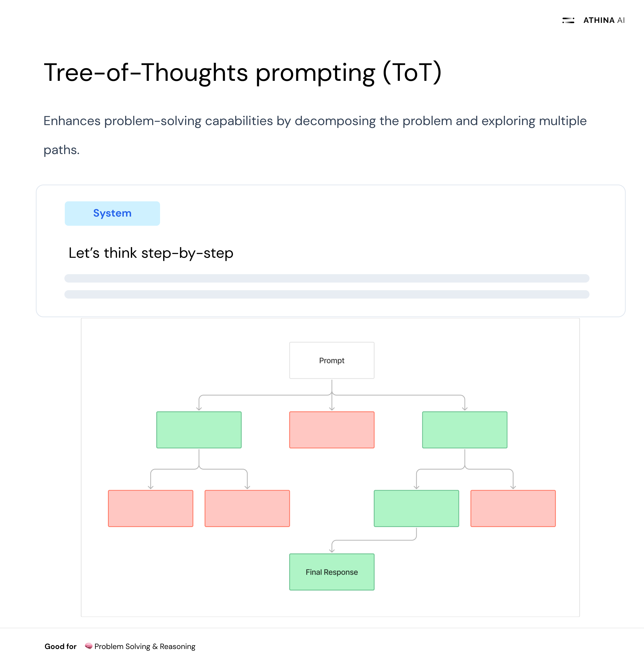Click the ATHINA AI brand name
Screen dimensions: 644x665
604,20
